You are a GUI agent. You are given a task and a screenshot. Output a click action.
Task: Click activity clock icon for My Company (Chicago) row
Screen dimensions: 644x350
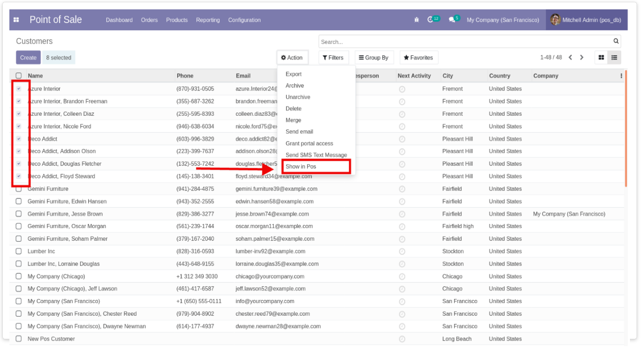click(x=402, y=276)
